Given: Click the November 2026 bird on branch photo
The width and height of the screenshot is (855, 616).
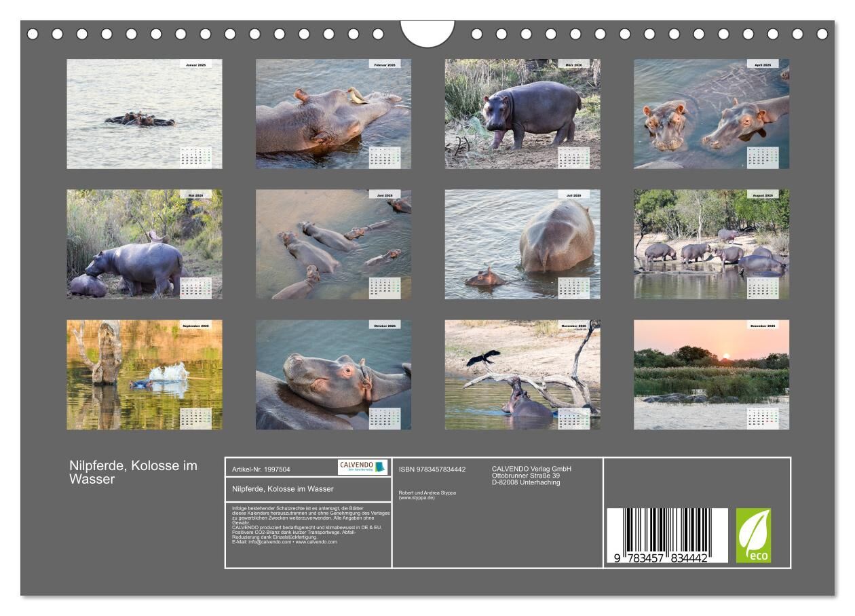Looking at the screenshot, I should coord(522,374).
